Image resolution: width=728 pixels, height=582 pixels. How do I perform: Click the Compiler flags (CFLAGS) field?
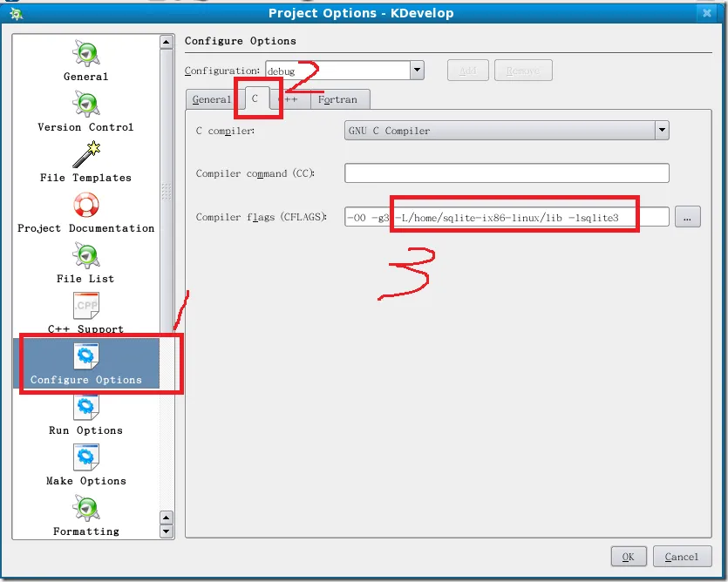(x=507, y=217)
